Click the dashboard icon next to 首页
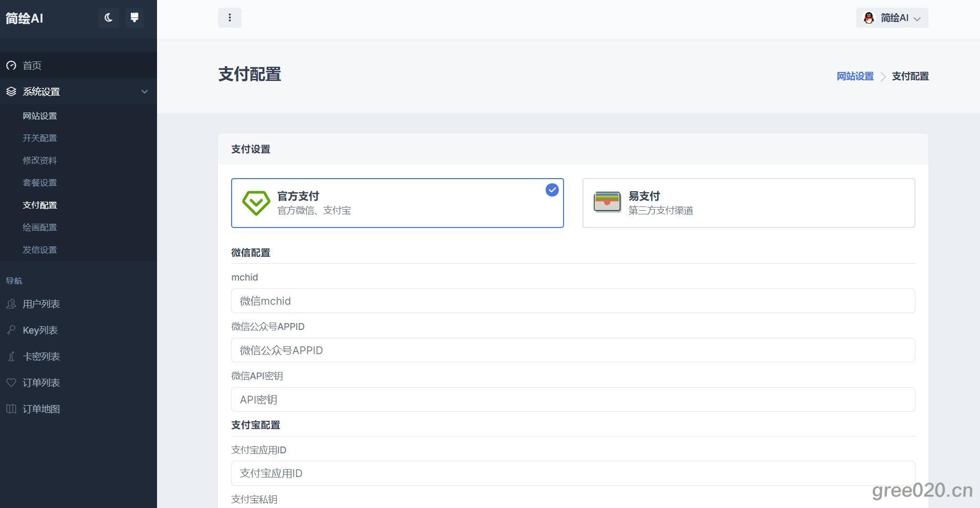980x508 pixels. 11,65
